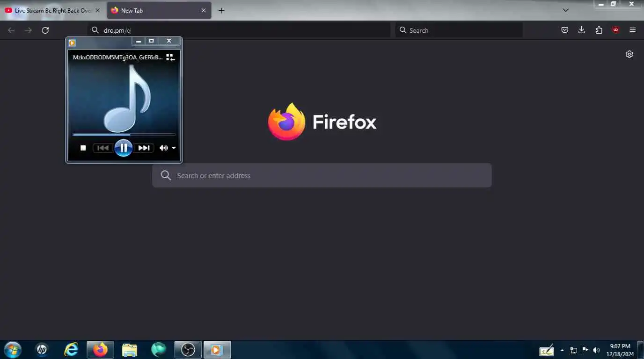Screen dimensions: 644x359
Task: Open the uBlock Origin extension icon
Action: [616, 30]
